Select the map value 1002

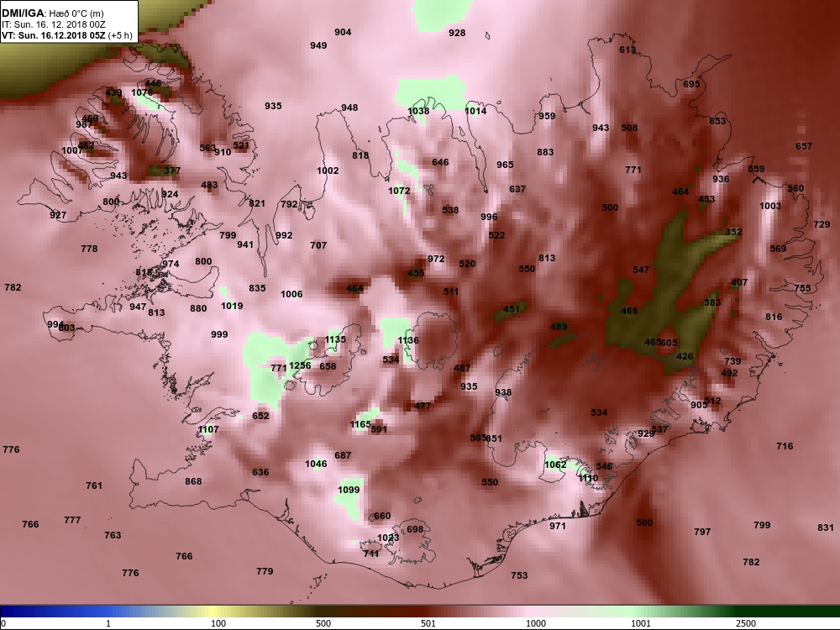click(328, 171)
